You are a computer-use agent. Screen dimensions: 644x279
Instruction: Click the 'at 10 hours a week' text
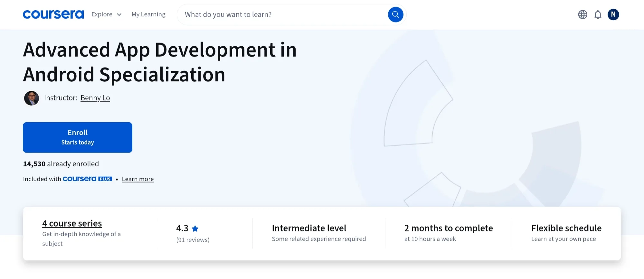pyautogui.click(x=430, y=239)
